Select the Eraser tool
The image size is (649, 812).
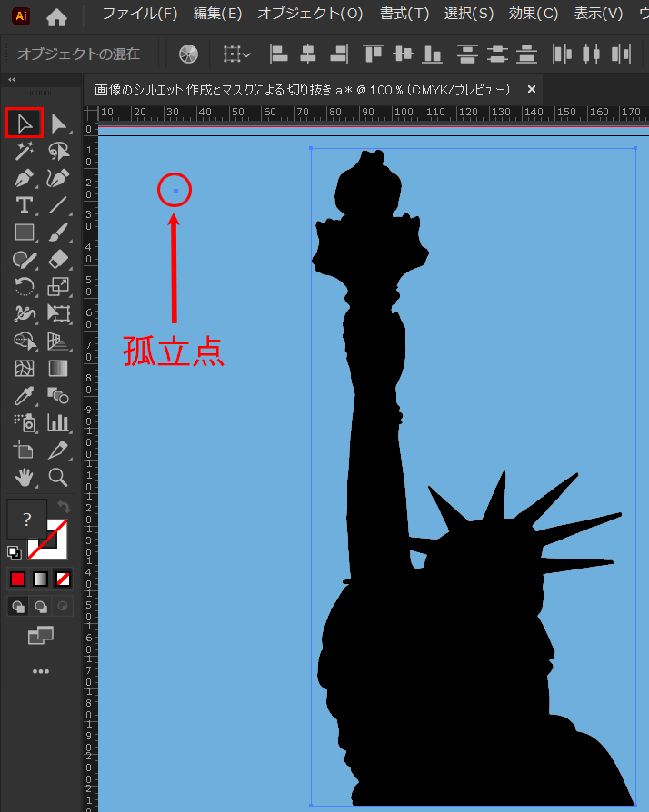click(x=58, y=260)
